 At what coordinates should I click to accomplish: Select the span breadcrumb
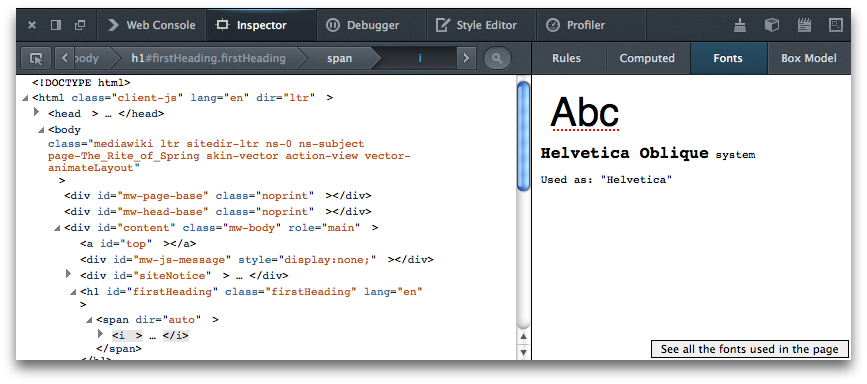pyautogui.click(x=340, y=58)
